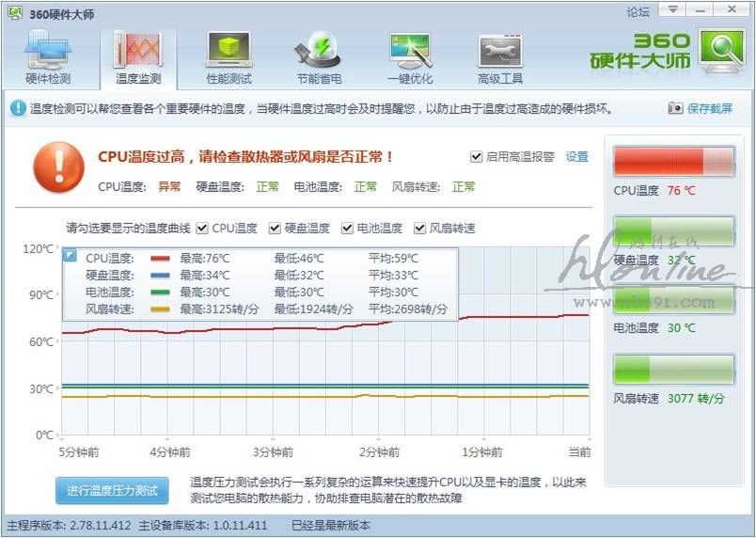Image resolution: width=756 pixels, height=538 pixels.
Task: Click the 360硬件大师 magnifier logo
Action: pyautogui.click(x=723, y=51)
